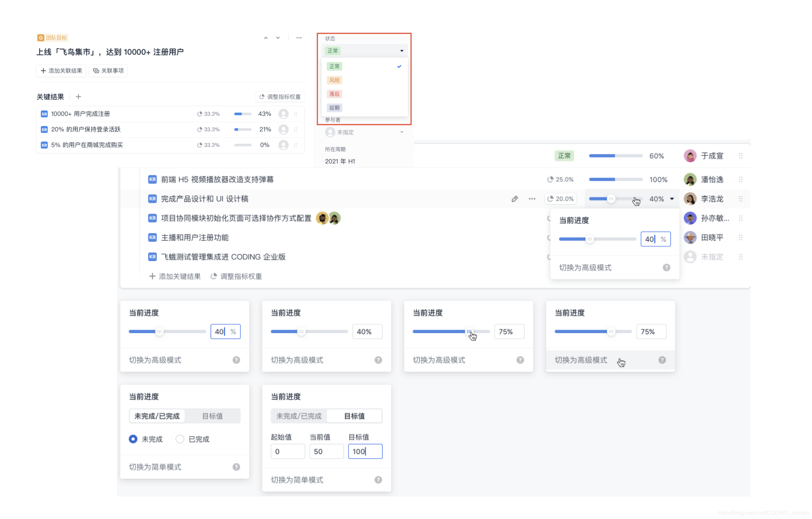812x519 pixels.
Task: Open the 状态 dropdown showing 正常
Action: (x=364, y=51)
